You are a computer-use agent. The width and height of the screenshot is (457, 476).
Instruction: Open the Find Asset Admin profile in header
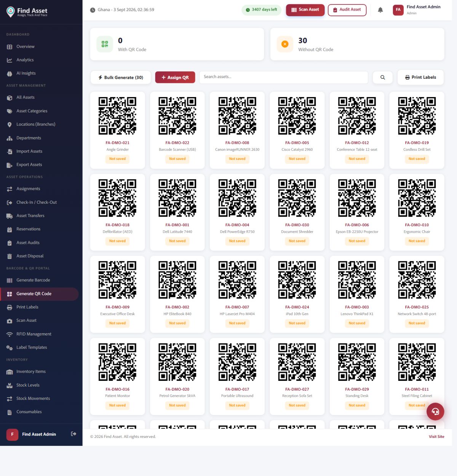417,10
